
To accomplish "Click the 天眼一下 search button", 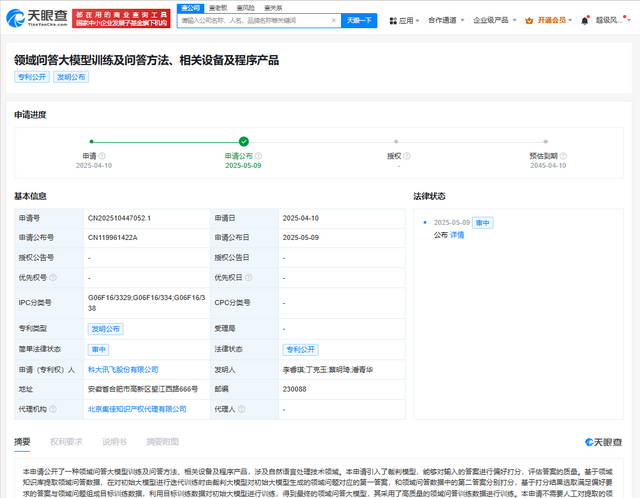I will 359,20.
